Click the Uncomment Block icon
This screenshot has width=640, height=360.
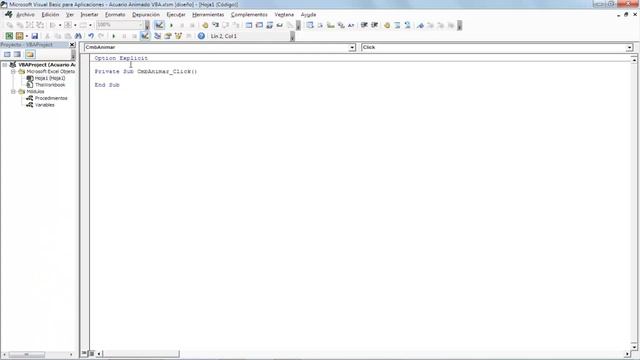(x=407, y=25)
